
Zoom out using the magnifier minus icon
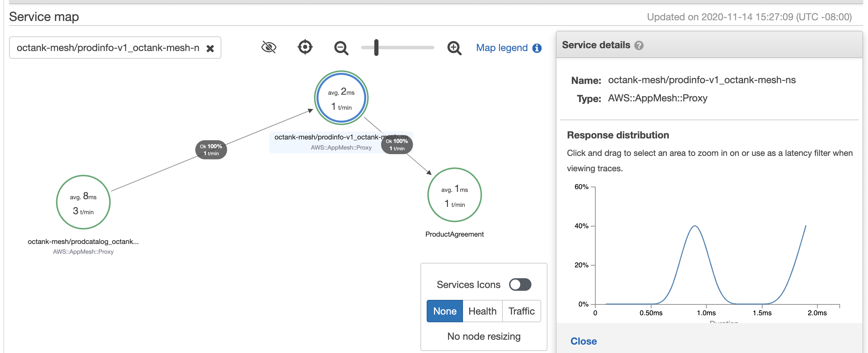click(341, 48)
